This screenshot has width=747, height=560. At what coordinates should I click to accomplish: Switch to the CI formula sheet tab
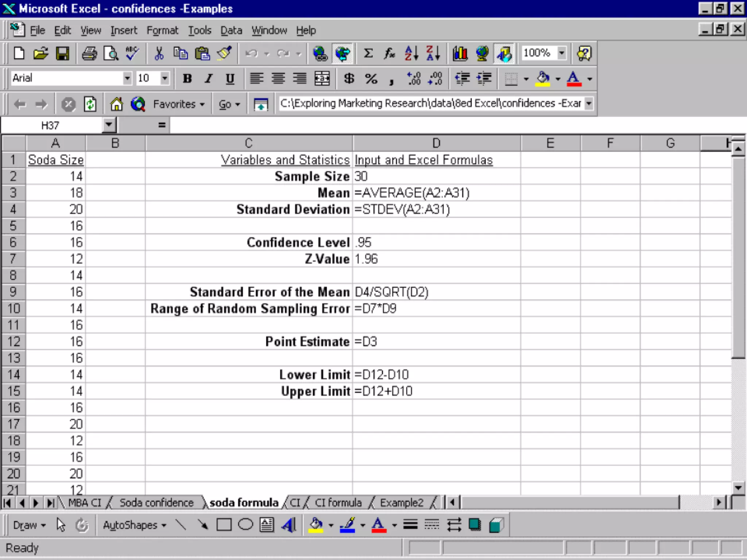[x=338, y=503]
